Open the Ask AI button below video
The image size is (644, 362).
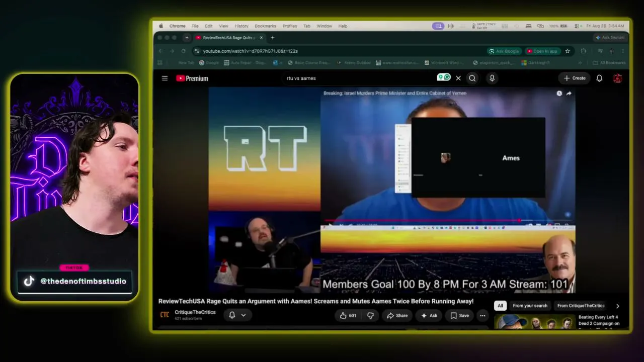click(x=429, y=315)
